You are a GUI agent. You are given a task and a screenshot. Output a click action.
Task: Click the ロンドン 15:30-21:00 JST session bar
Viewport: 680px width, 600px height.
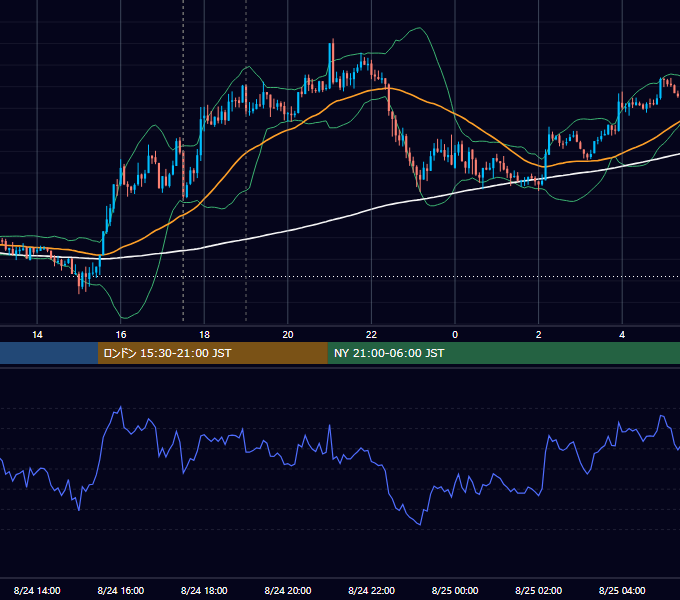[212, 353]
